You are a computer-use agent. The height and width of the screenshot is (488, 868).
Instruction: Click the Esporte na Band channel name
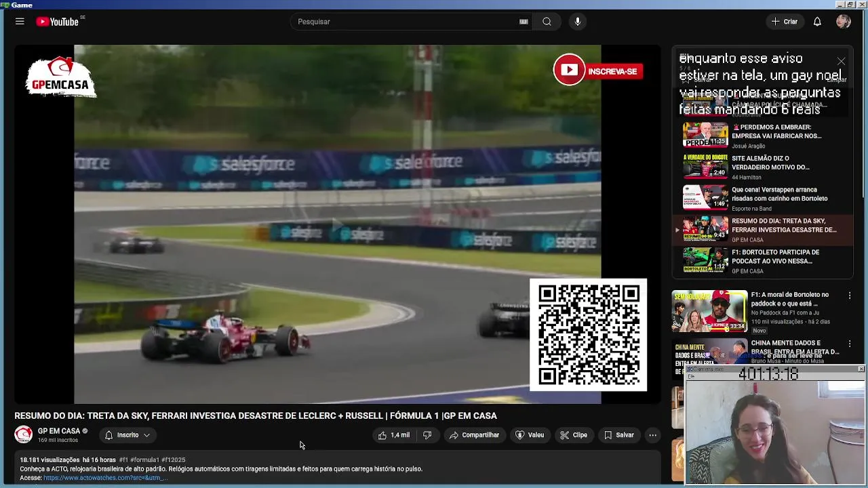[x=751, y=209]
